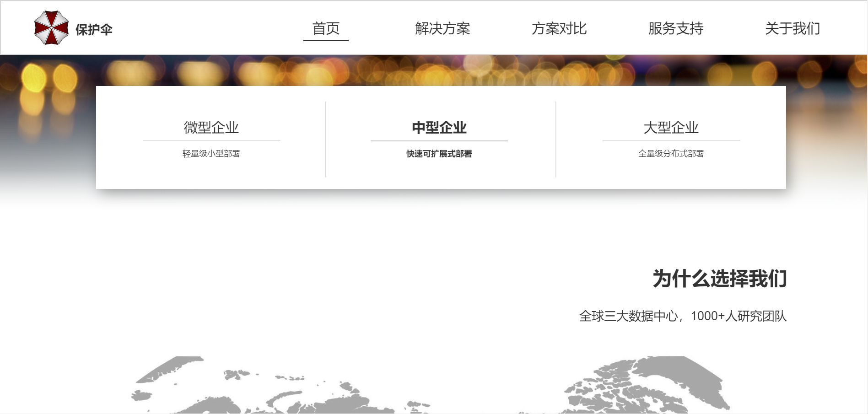Click the 保护伞 brand name
868x414 pixels.
[x=94, y=30]
